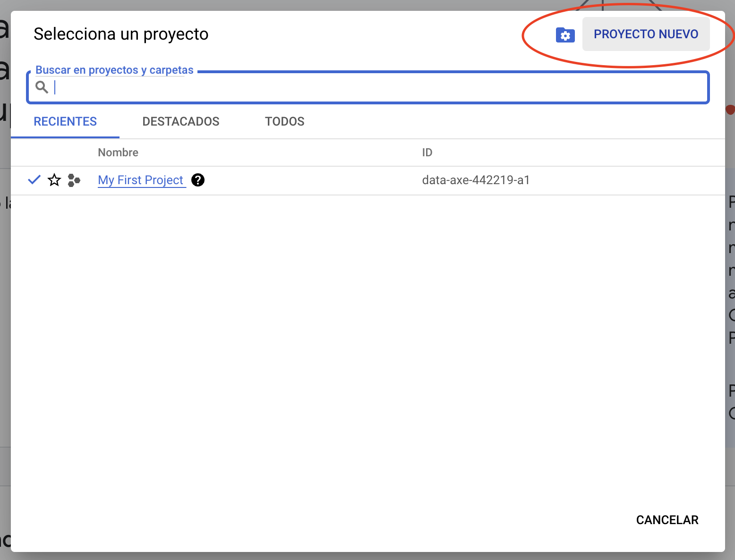Open My First Project link

[141, 180]
